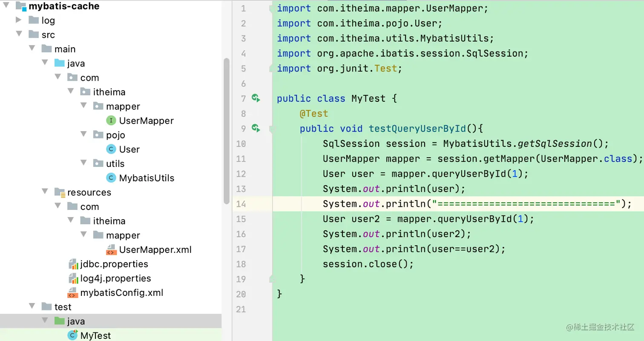Collapse the mapper folder arrow above UserMapper.xml
This screenshot has height=341, width=644.
pyautogui.click(x=83, y=235)
